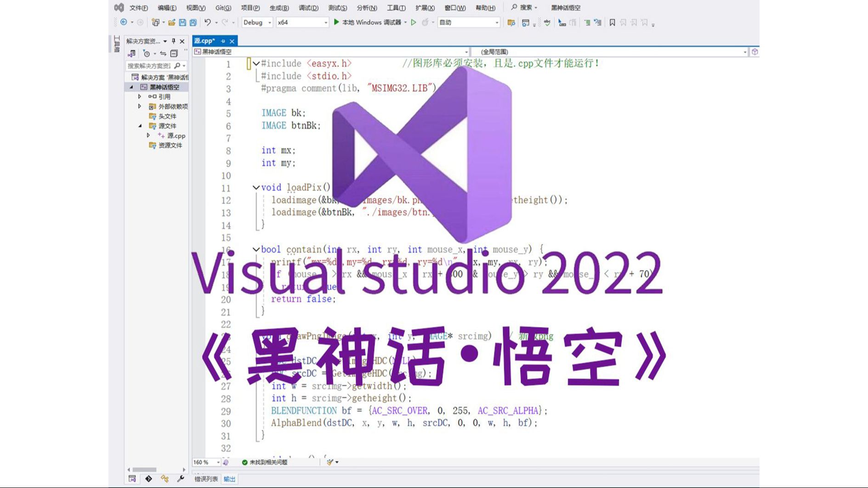Click the cube icon right of scope dropdown
This screenshot has width=868, height=488.
(x=755, y=52)
